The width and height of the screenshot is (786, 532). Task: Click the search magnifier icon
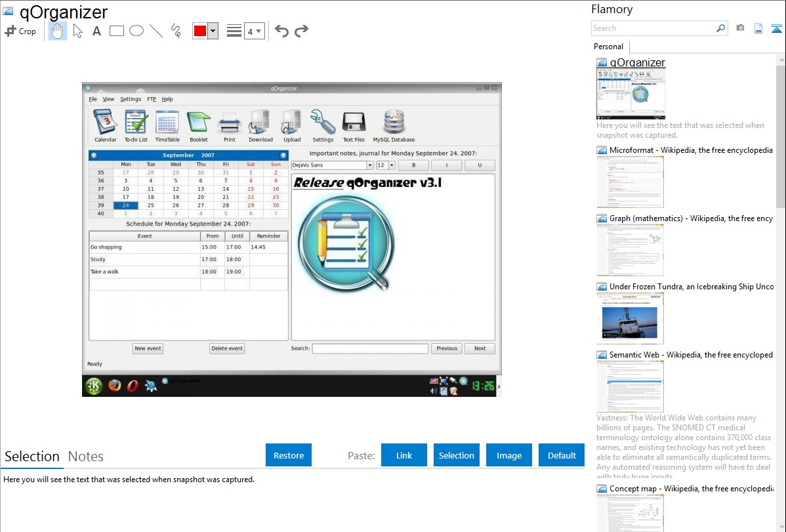coord(721,28)
